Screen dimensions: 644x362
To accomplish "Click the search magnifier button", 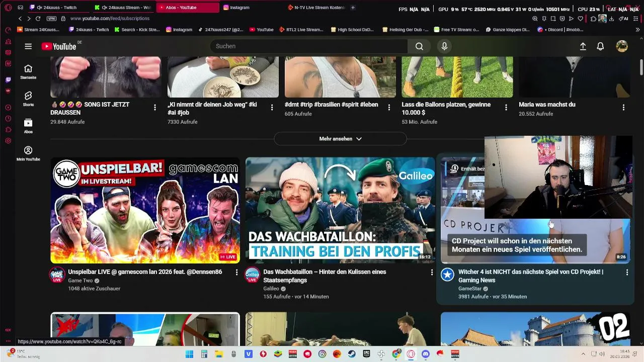I will coord(419,46).
